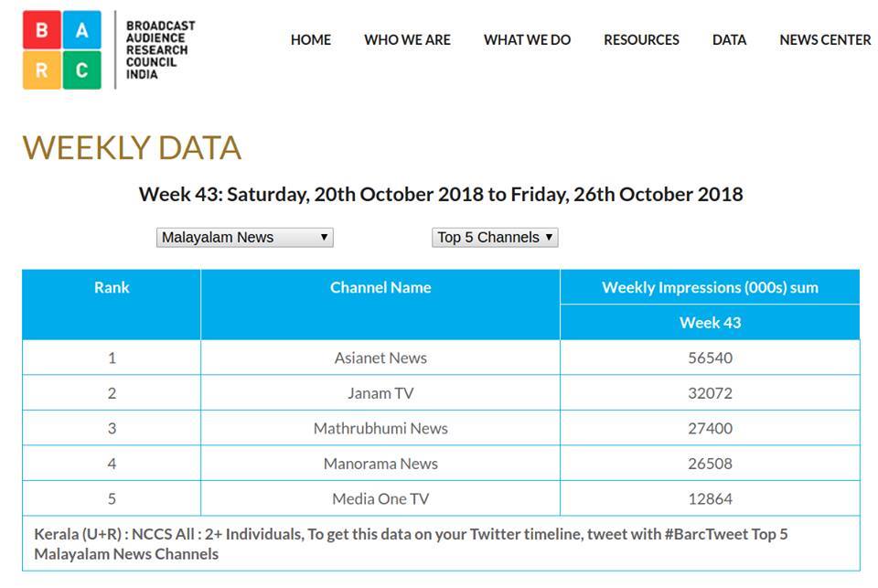This screenshot has width=878, height=588.
Task: Select the Asianet News row
Action: [x=380, y=358]
